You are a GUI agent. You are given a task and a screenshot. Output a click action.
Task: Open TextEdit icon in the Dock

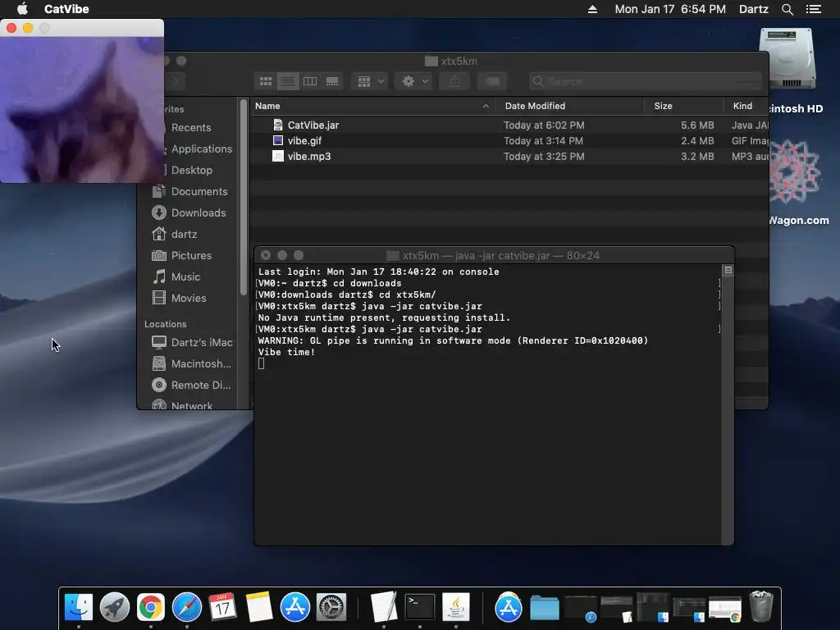click(384, 607)
